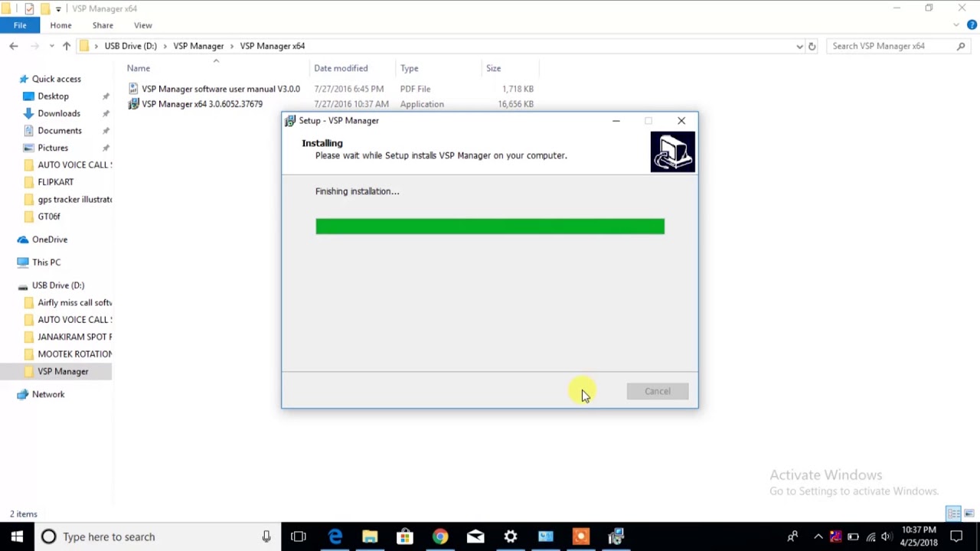The height and width of the screenshot is (551, 980).
Task: Select USB Drive (D:) in navigation pane
Action: [x=58, y=285]
